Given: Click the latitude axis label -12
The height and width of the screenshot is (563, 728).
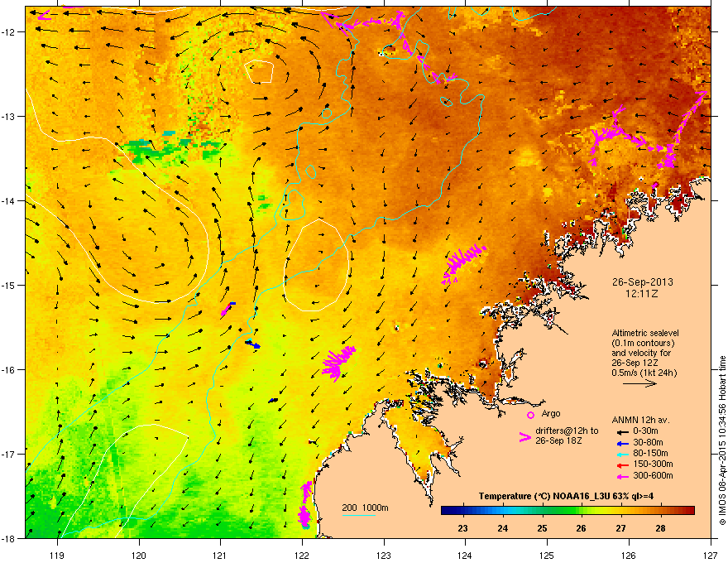Looking at the screenshot, I should click(x=8, y=32).
